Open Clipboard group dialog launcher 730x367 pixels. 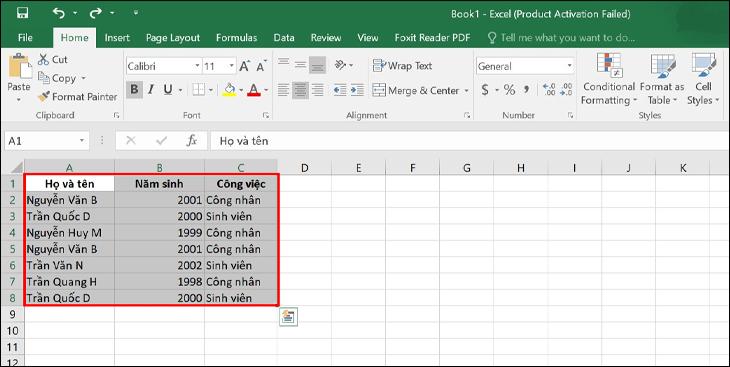[116, 115]
